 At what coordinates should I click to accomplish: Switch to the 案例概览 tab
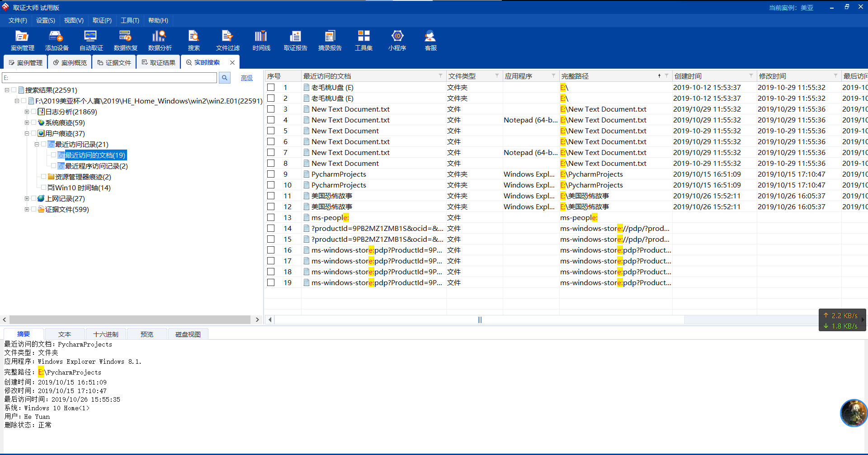70,62
